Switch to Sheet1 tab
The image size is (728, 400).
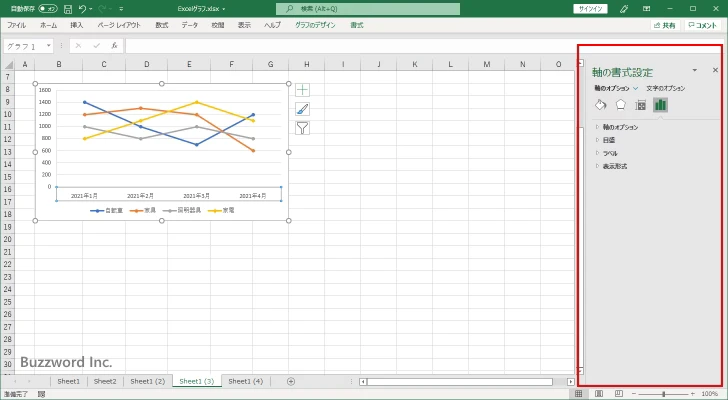click(69, 381)
